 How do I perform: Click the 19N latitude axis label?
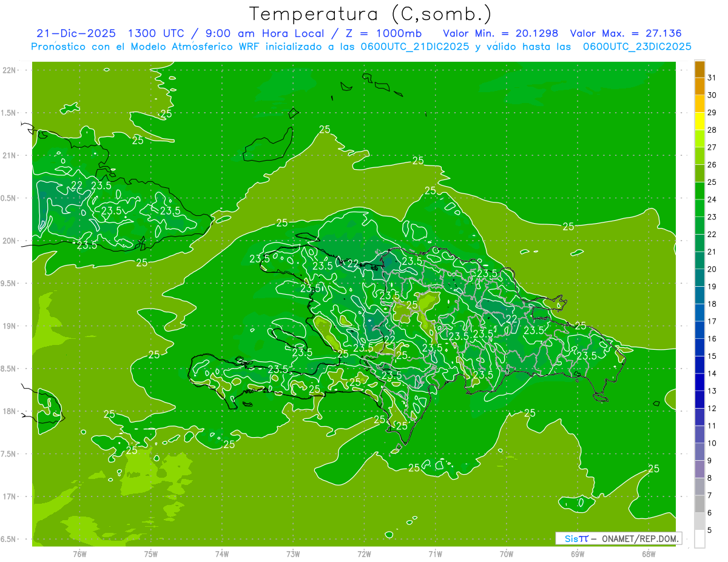click(9, 326)
